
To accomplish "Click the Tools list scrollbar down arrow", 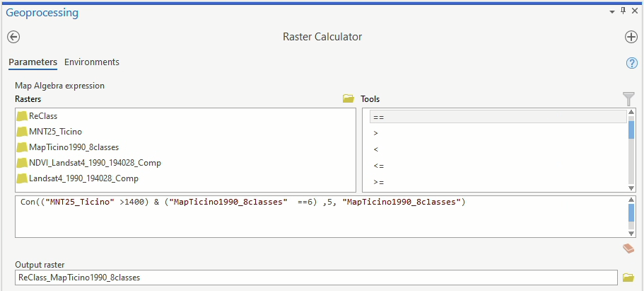I will click(x=631, y=188).
